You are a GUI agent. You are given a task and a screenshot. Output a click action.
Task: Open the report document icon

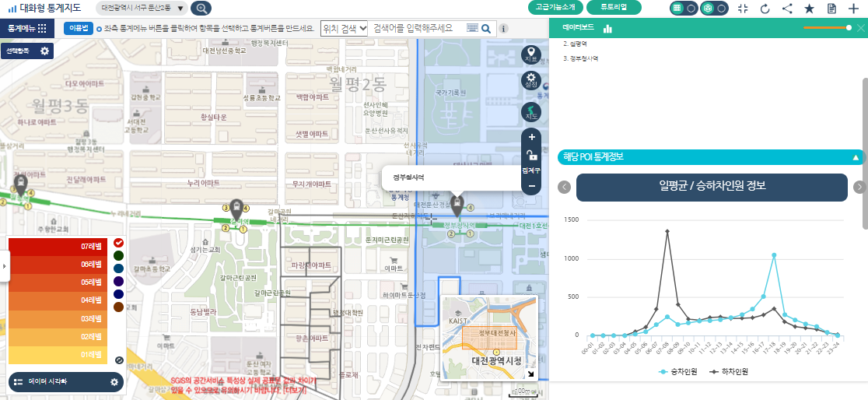(831, 9)
